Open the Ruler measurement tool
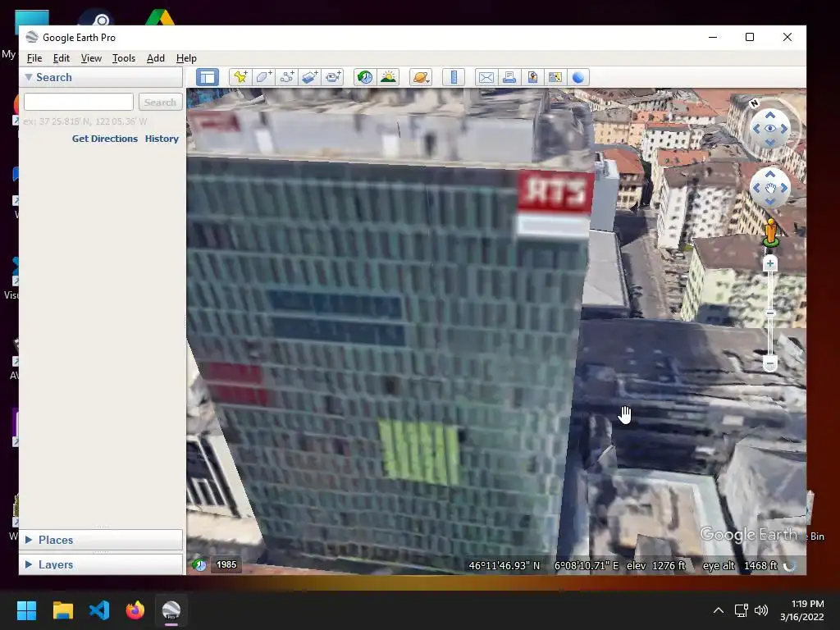840x630 pixels. (454, 77)
